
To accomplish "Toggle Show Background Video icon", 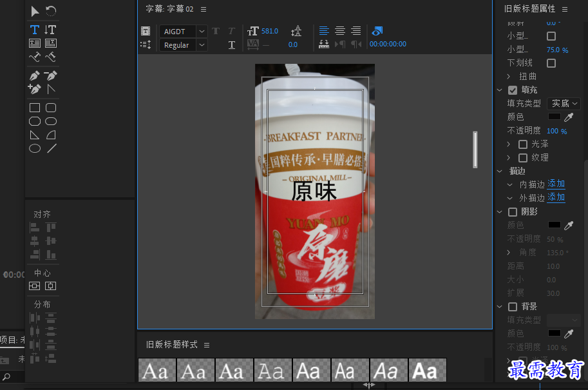I will pos(377,31).
